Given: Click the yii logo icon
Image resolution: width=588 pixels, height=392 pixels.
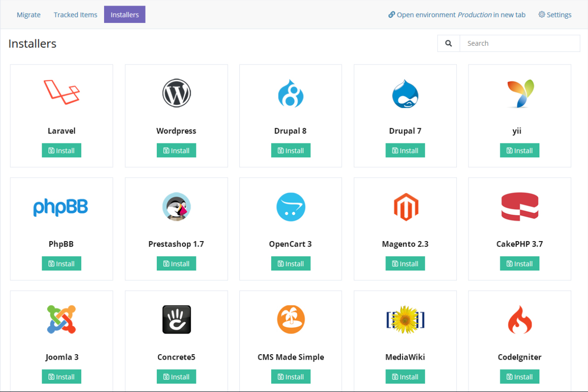Looking at the screenshot, I should point(520,93).
